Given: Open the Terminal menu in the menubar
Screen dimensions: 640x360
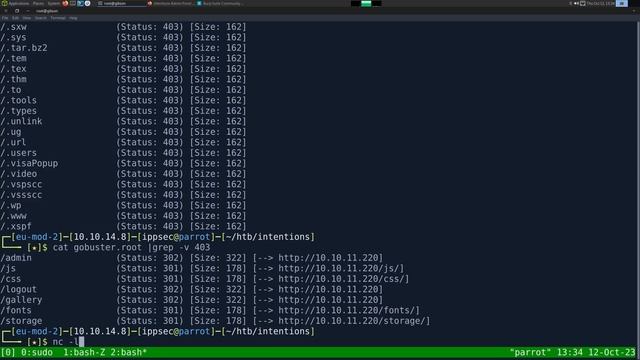Looking at the screenshot, I should tap(58, 18).
